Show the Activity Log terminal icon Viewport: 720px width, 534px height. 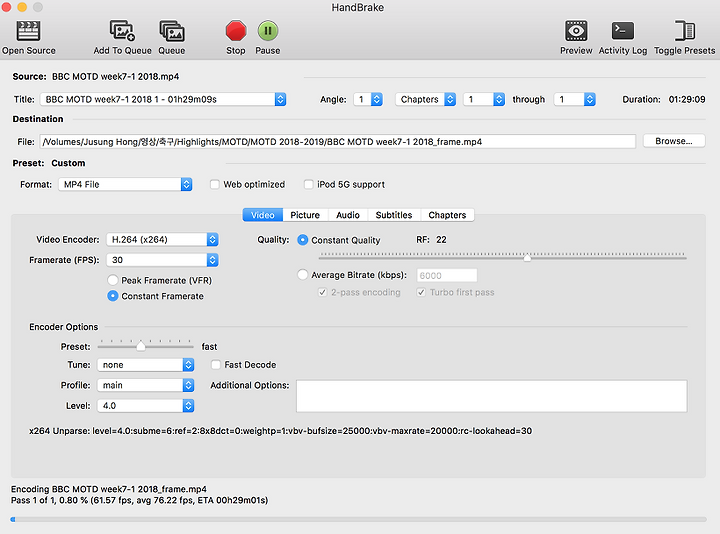[623, 31]
